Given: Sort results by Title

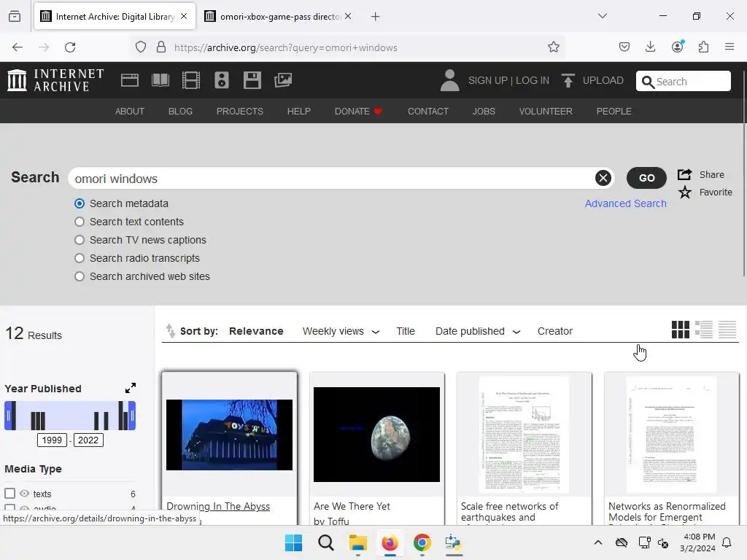Looking at the screenshot, I should coord(406,331).
